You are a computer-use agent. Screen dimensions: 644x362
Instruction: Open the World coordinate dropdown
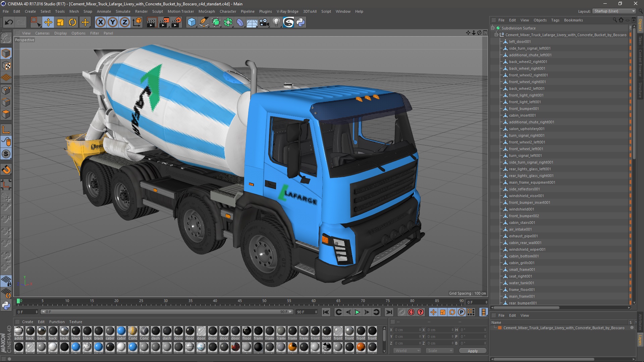click(x=407, y=351)
